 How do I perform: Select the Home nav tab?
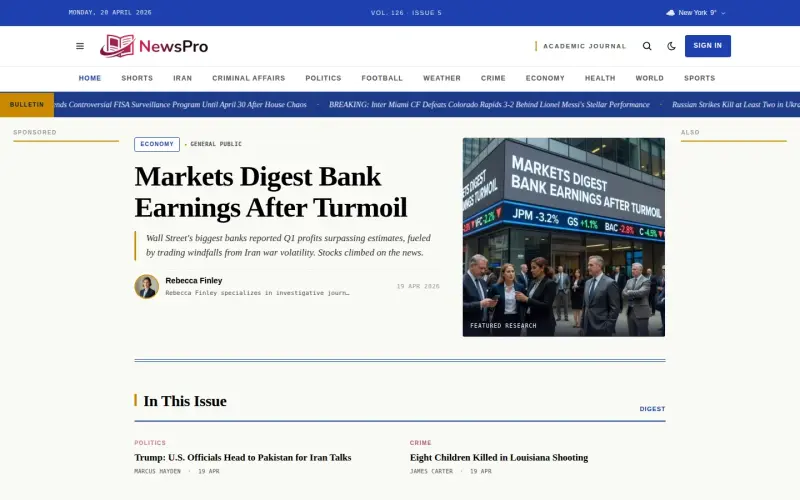coord(90,78)
